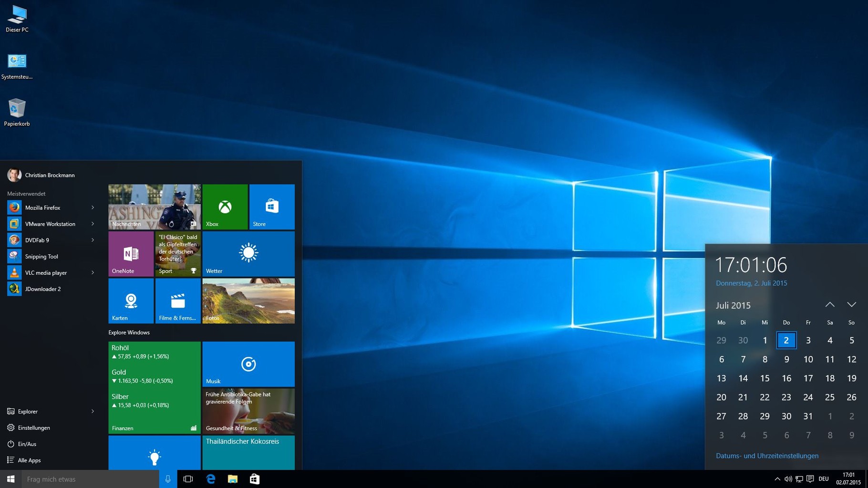Launch the OneNote tile

click(131, 254)
